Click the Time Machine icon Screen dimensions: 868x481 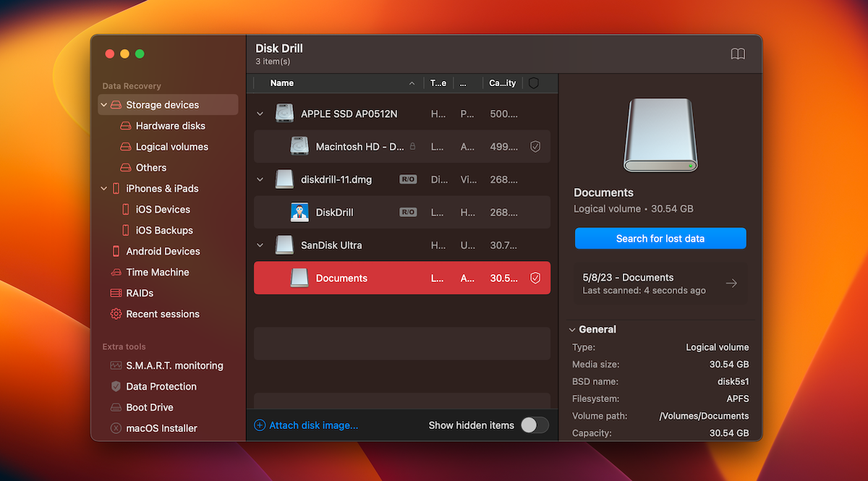[x=116, y=273]
